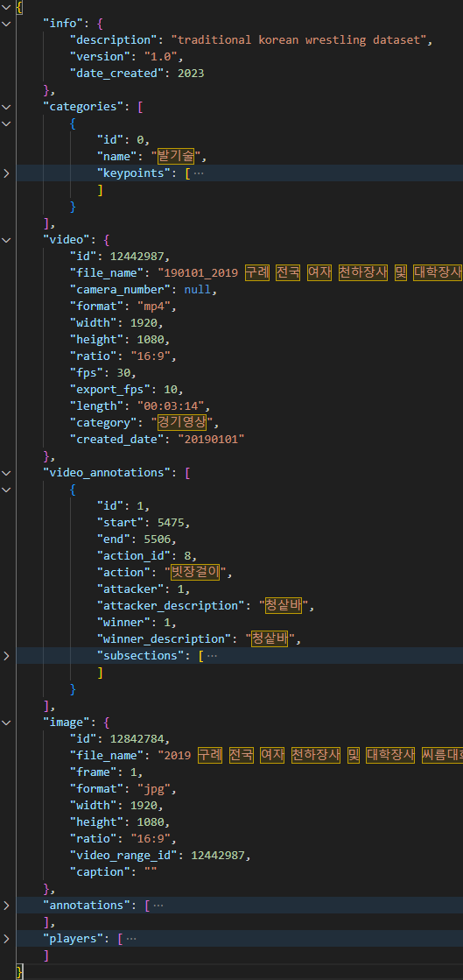Screen dimensions: 463x980
Task: Collapse the object containing "start": 5475
Action: pyautogui.click(x=6, y=490)
